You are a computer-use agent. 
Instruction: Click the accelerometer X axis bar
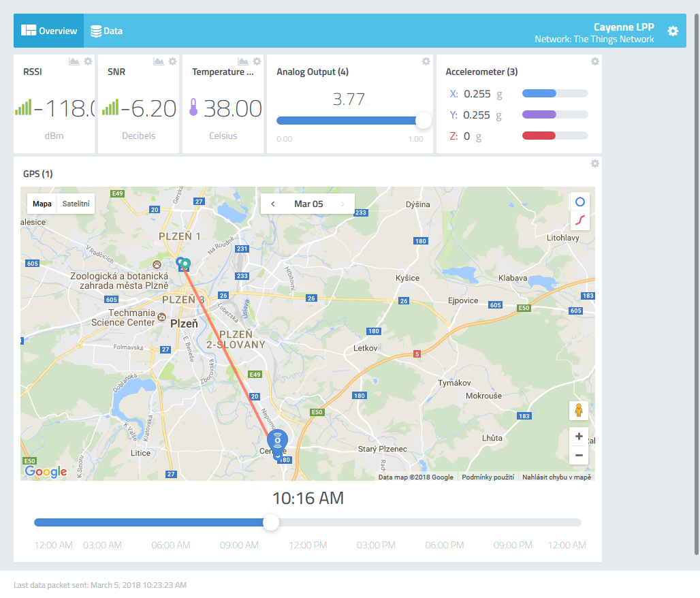pyautogui.click(x=555, y=93)
